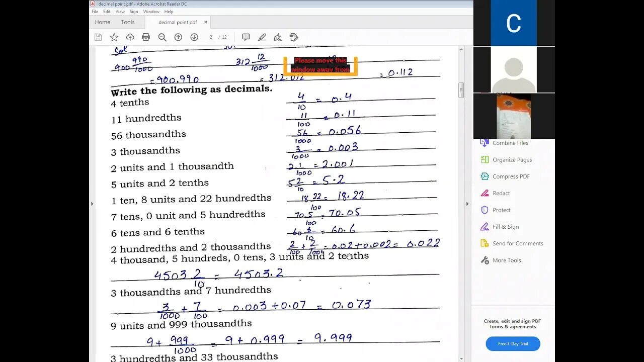Viewport: 644px width, 362px height.
Task: Select the webcam video participant tile
Action: pyautogui.click(x=514, y=116)
